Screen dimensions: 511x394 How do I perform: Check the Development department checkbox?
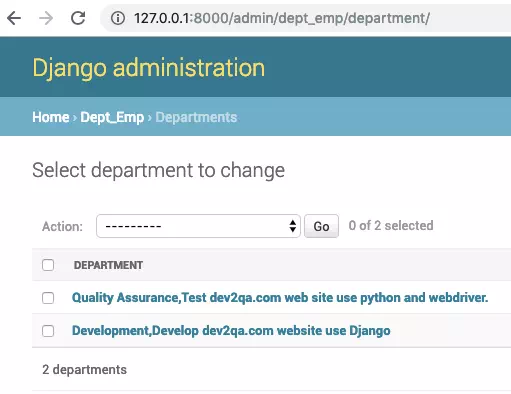48,331
